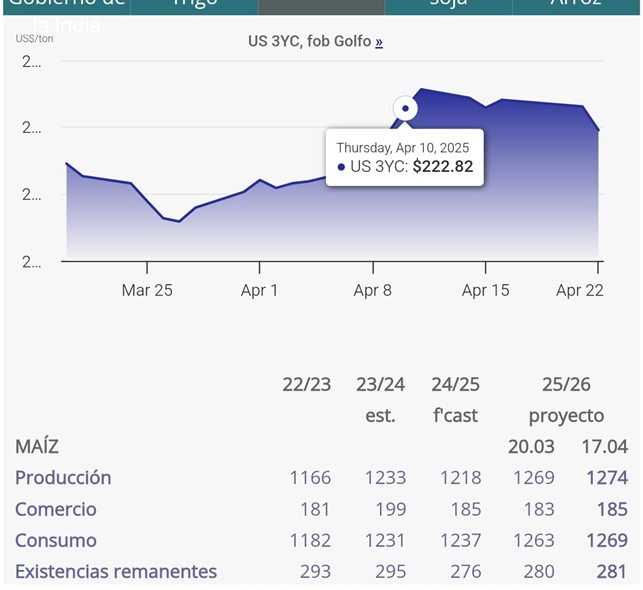
Task: Click the 25/26 proyecto column header
Action: click(566, 400)
